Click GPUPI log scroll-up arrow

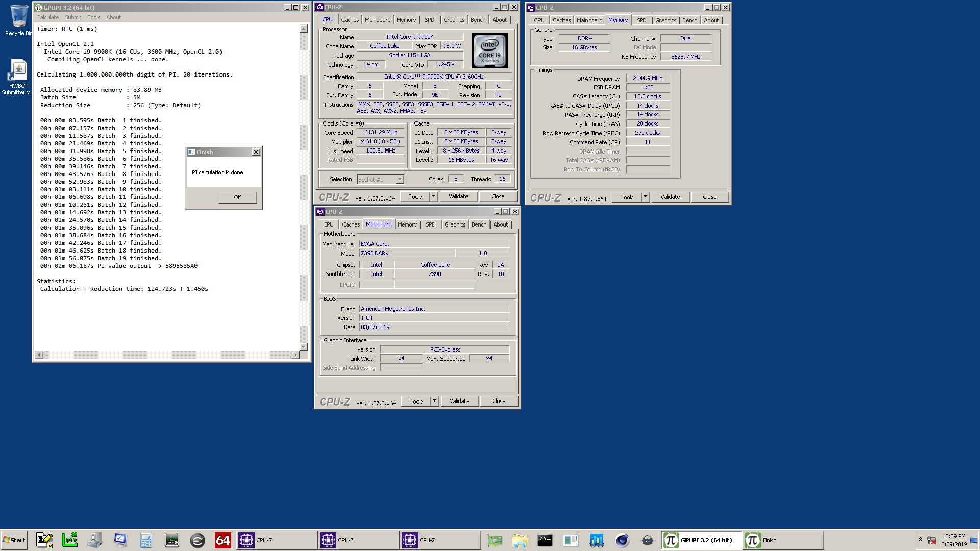point(304,29)
